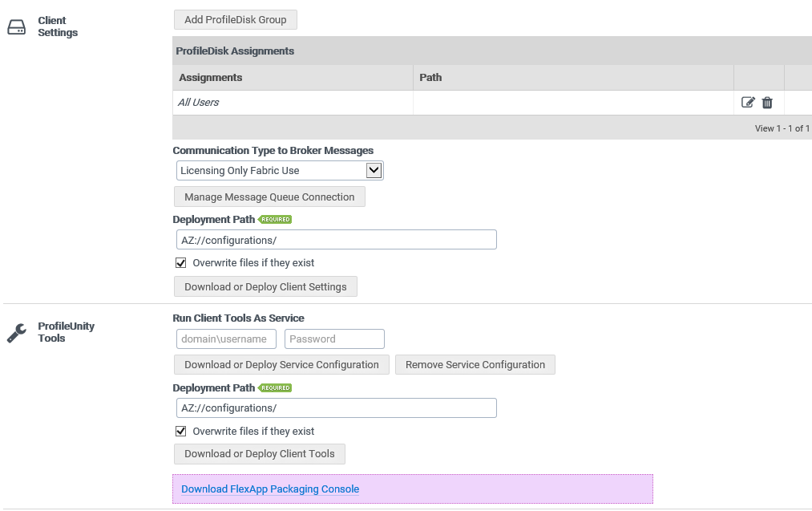The width and height of the screenshot is (812, 511).
Task: Click the ProfileUnity Tools wrench icon
Action: [16, 333]
